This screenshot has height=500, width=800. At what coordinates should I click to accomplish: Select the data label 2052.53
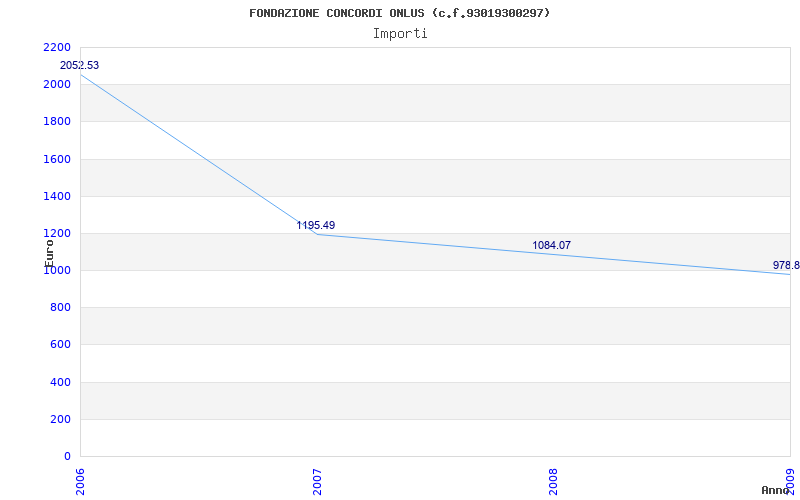80,65
